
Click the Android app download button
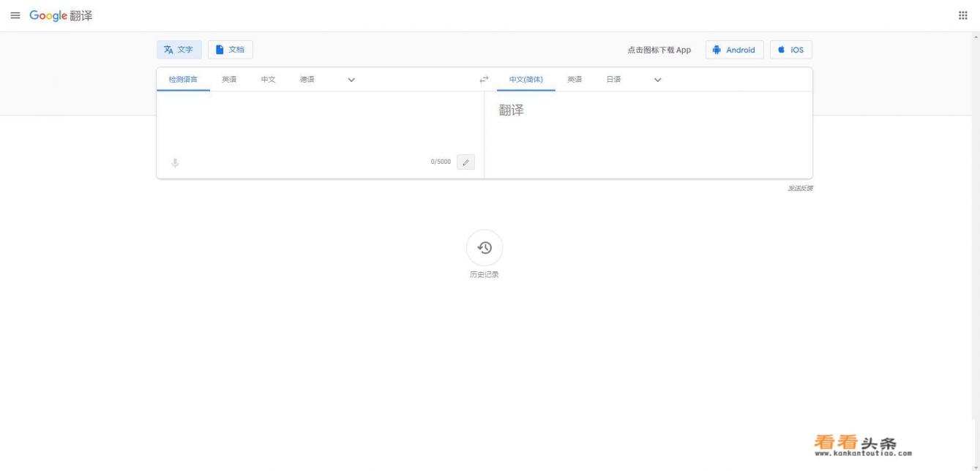coord(734,50)
